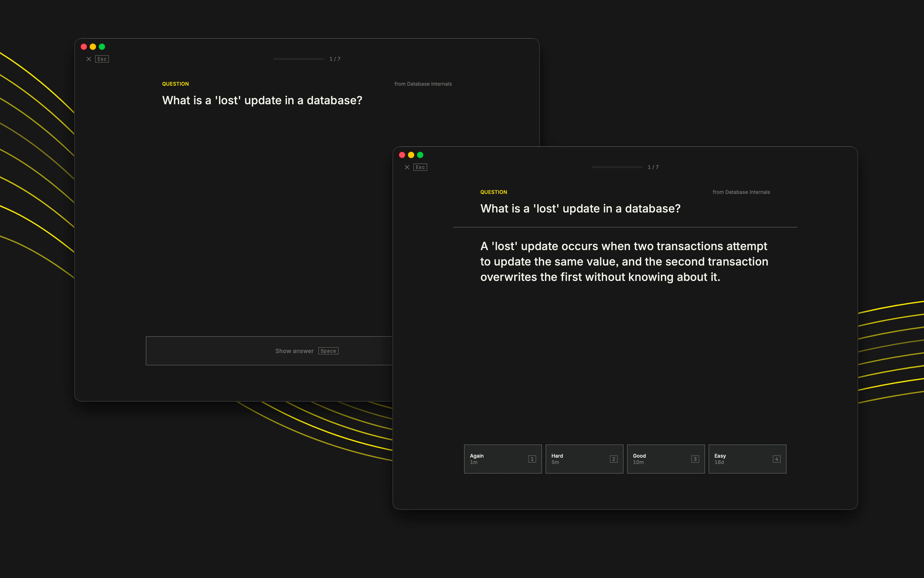This screenshot has height=578, width=924.
Task: Click the key hint 2 on the Hard button
Action: pos(614,459)
